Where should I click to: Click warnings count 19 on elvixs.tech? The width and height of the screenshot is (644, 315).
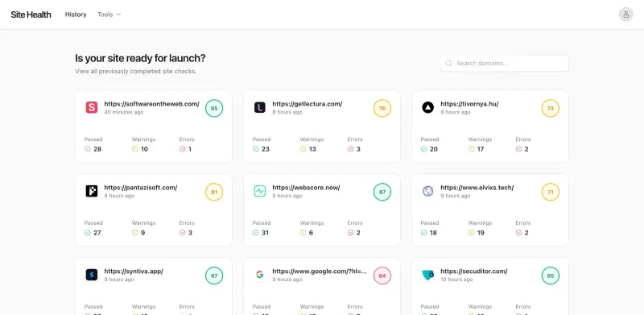pyautogui.click(x=481, y=233)
